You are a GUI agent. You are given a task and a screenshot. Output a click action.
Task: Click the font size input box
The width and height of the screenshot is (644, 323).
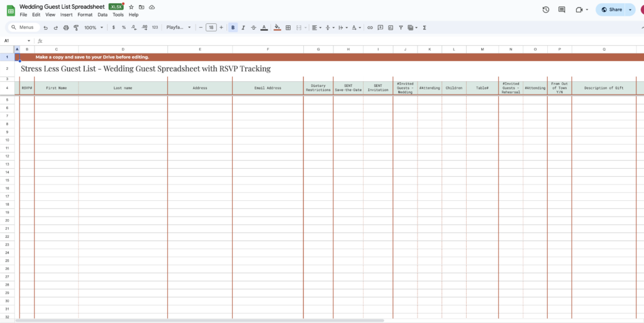[x=211, y=28]
